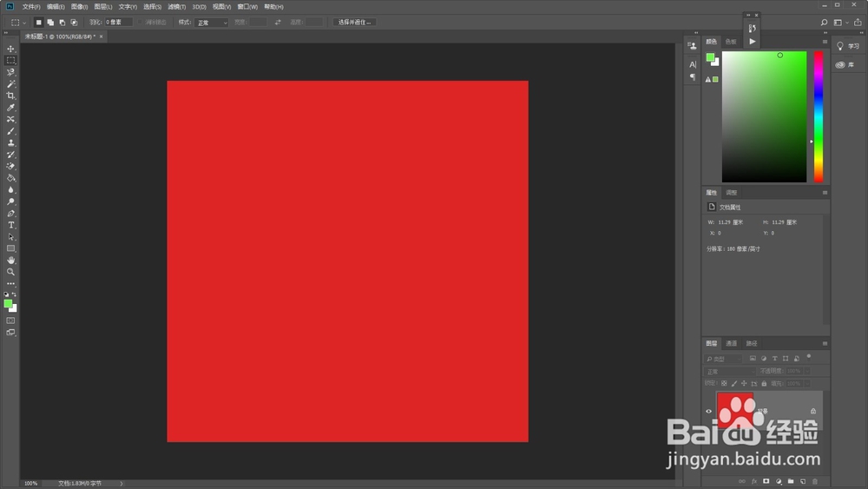Switch to the 调整 adjustments tab
868x489 pixels.
click(x=731, y=193)
